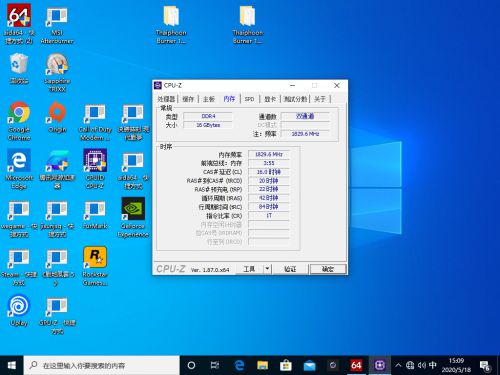This screenshot has height=375, width=500.
Task: Switch to the 显卡 tab
Action: (270, 99)
